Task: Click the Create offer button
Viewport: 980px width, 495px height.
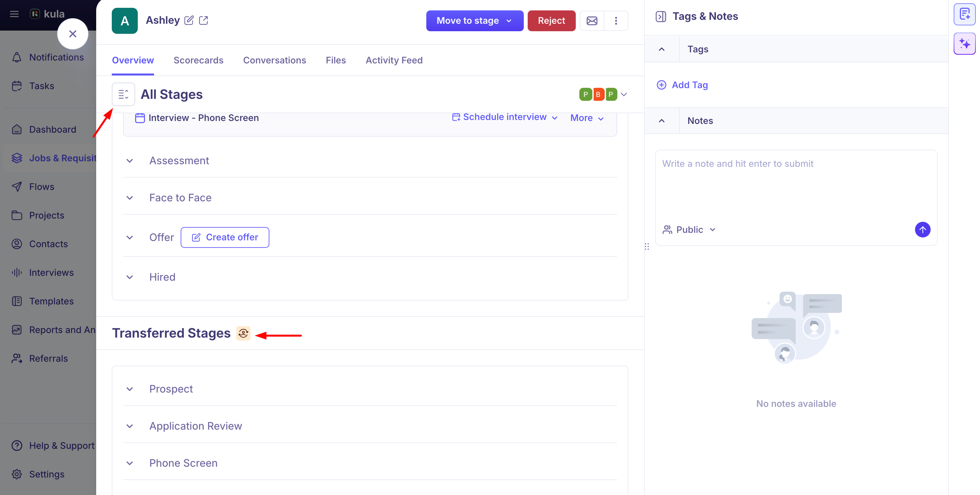Action: 225,237
